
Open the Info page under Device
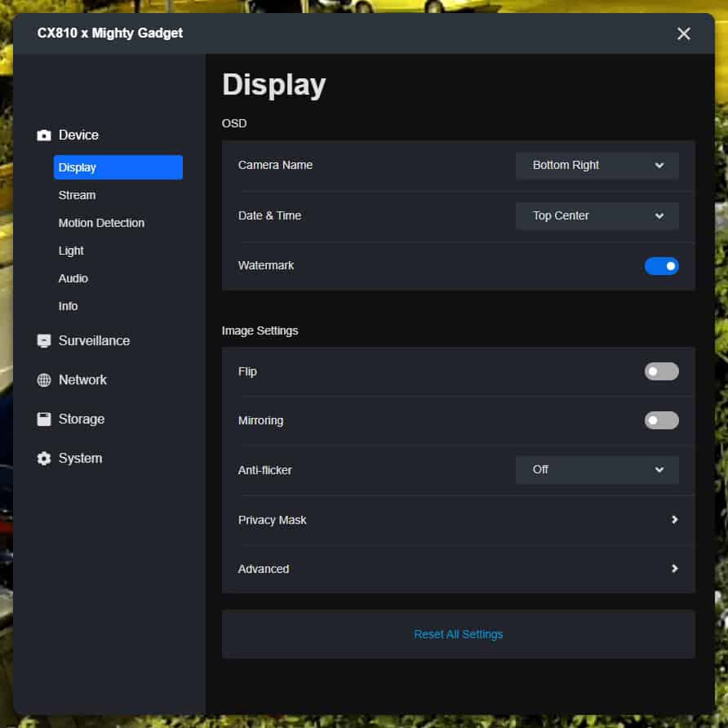(x=69, y=306)
